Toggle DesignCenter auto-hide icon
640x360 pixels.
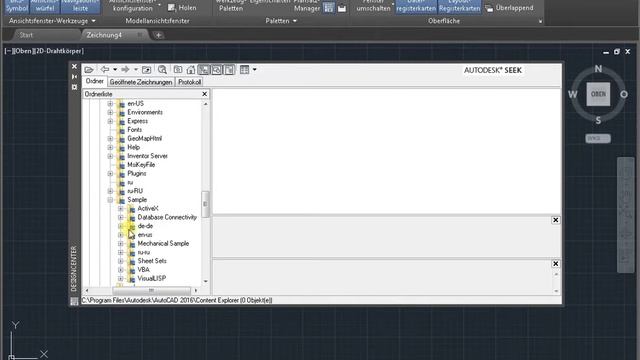pyautogui.click(x=74, y=76)
